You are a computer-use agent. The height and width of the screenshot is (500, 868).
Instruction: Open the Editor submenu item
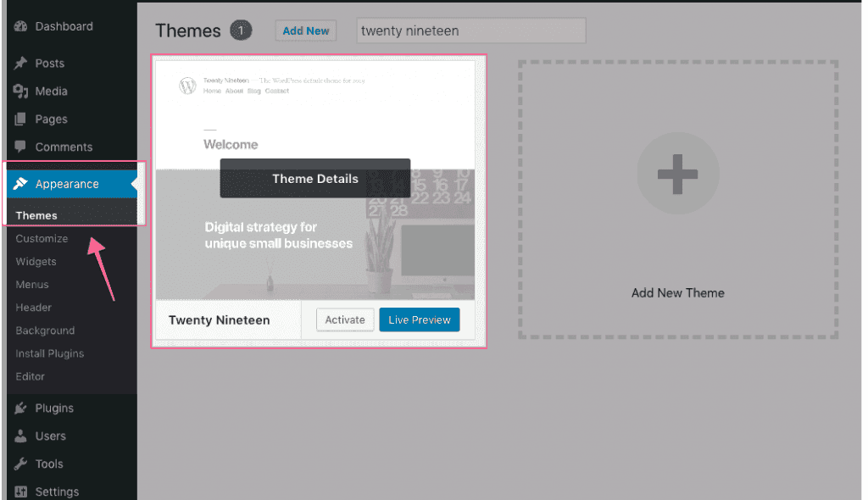coord(30,376)
